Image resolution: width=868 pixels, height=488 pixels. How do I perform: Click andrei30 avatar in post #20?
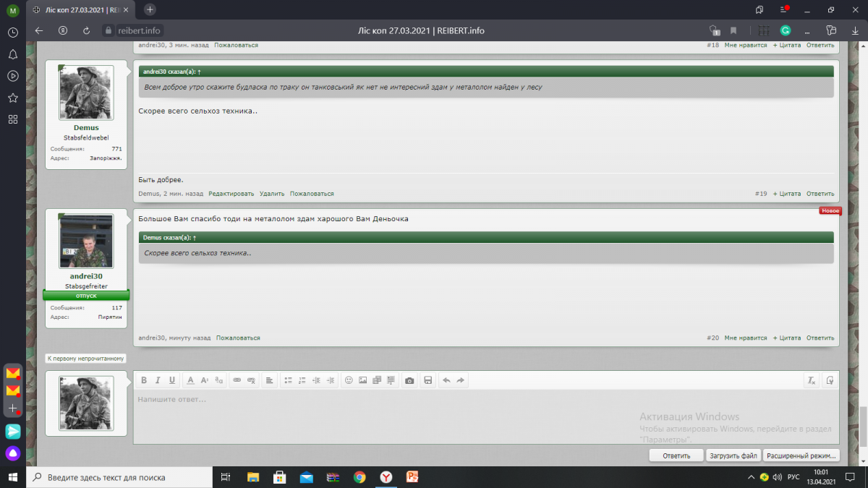[86, 241]
